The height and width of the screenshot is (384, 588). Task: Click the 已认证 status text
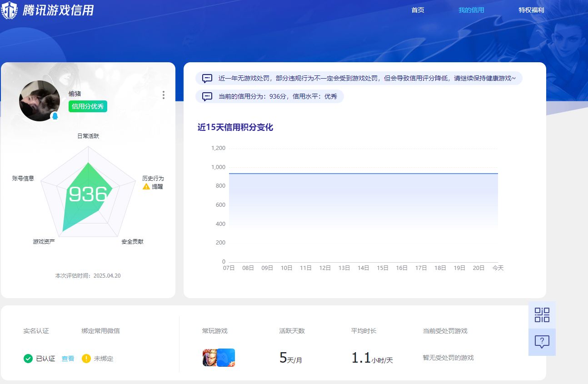coord(45,359)
